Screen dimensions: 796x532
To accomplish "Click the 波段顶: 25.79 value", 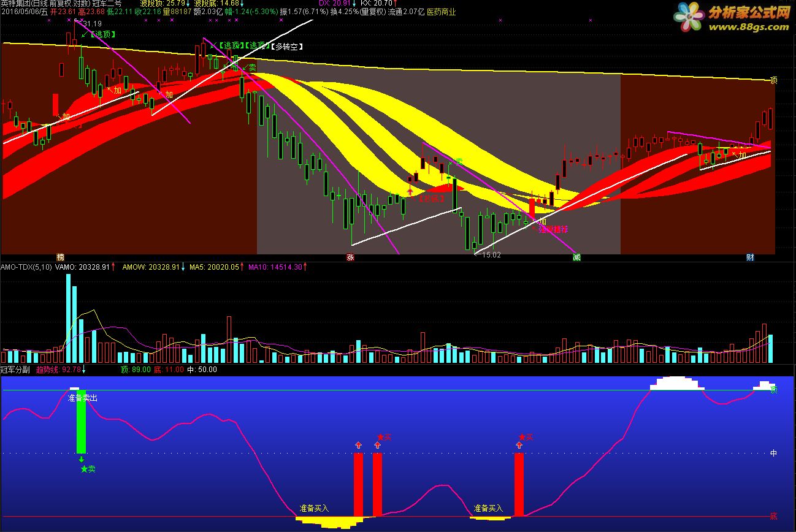I will 162,4.
